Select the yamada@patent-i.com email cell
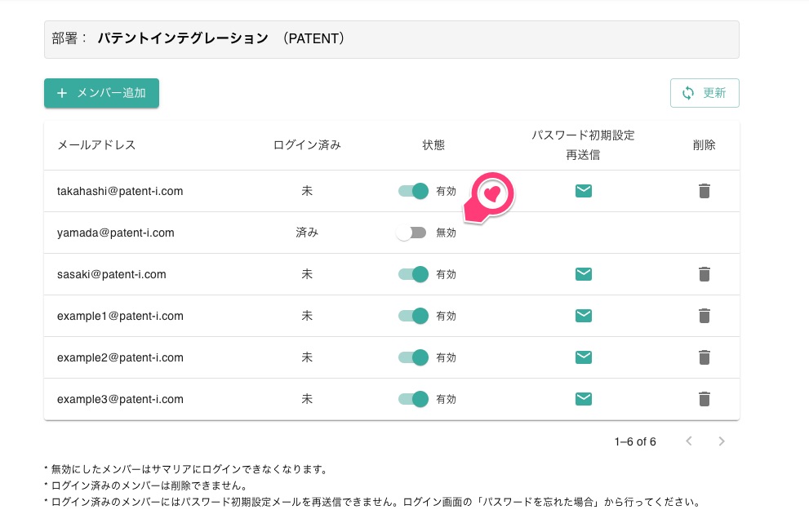 [116, 233]
